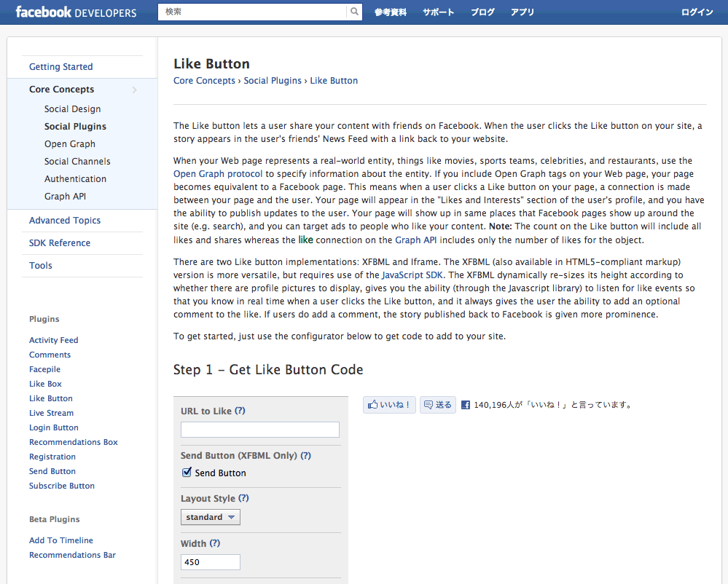Click the URL to Like help (?)
This screenshot has height=584, width=728.
[x=240, y=411]
